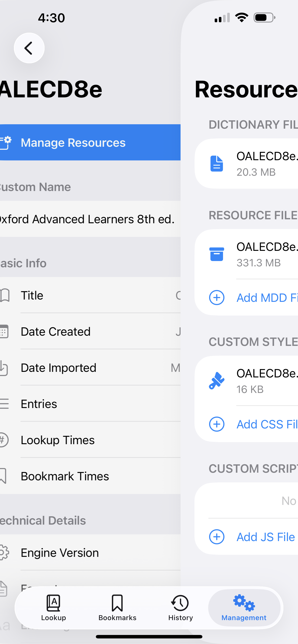298x644 pixels.
Task: Click the plus icon next to Add JS File
Action: (x=217, y=537)
